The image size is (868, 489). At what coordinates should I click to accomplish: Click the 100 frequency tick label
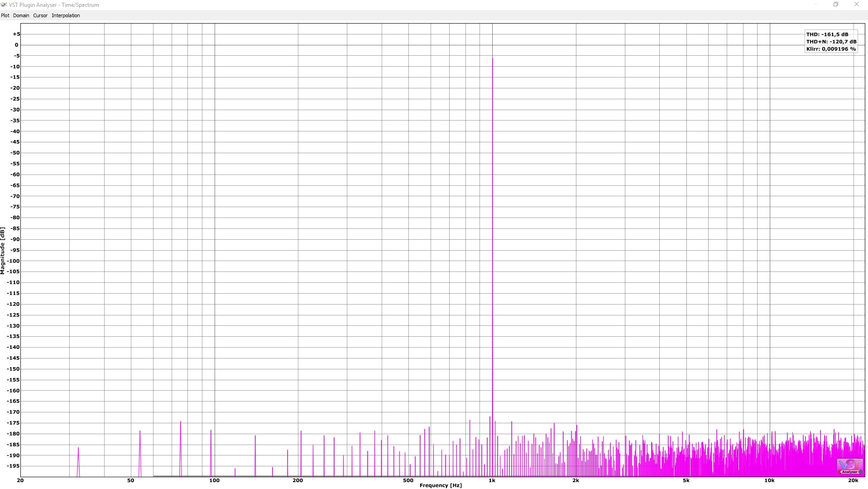point(214,480)
